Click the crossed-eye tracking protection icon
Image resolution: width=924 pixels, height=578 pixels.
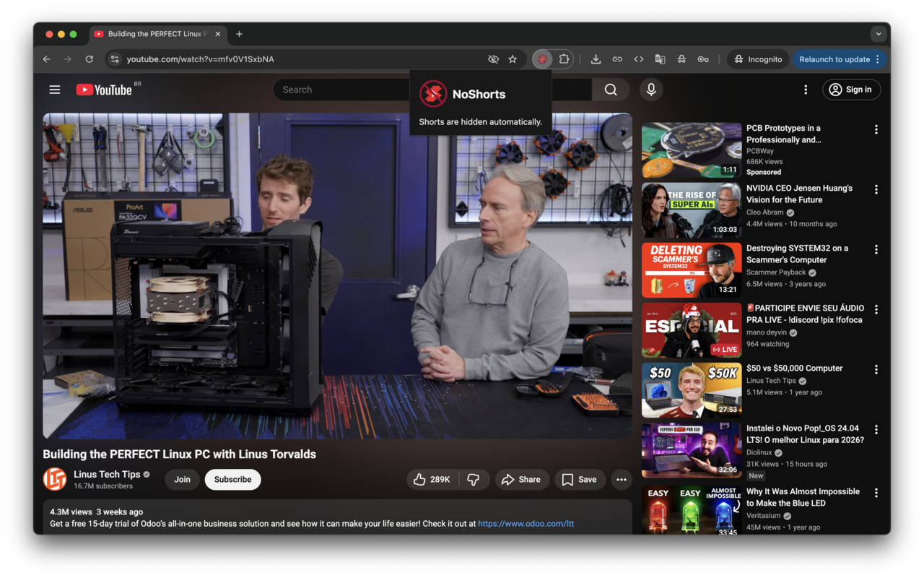pos(493,59)
